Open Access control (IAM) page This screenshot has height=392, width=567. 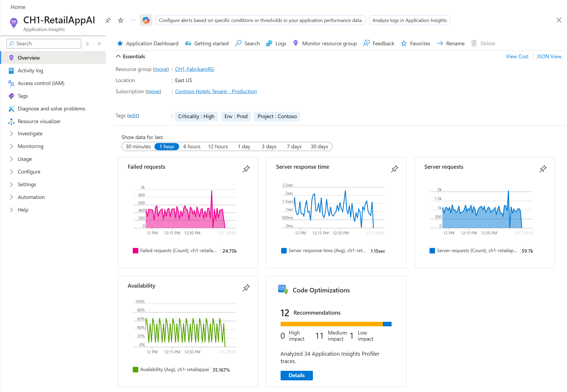(x=41, y=83)
